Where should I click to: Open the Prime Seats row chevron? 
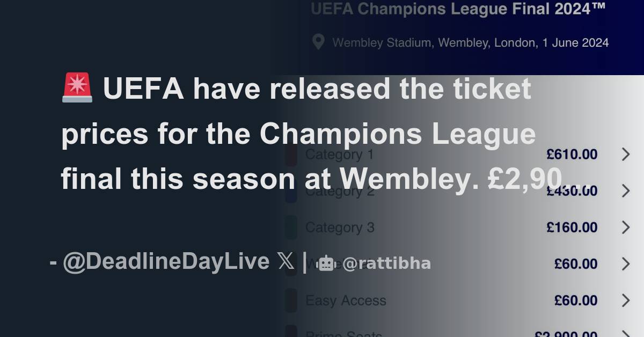coord(625,334)
